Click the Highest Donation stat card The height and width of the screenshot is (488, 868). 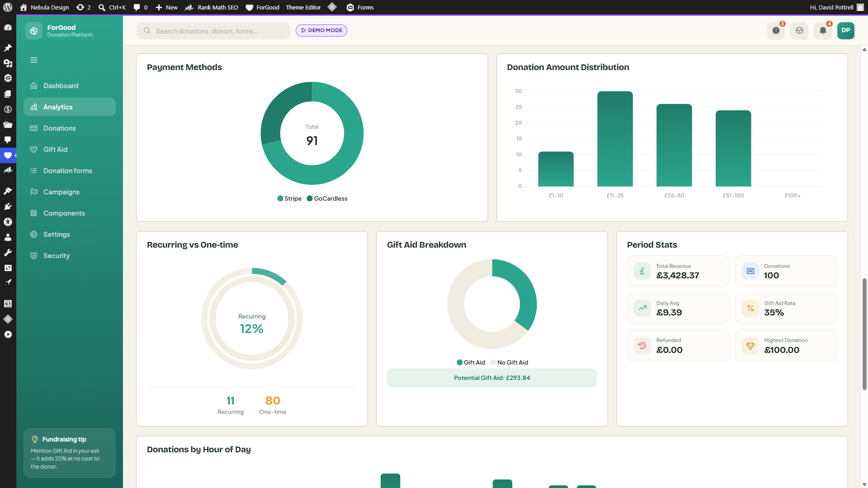[786, 346]
